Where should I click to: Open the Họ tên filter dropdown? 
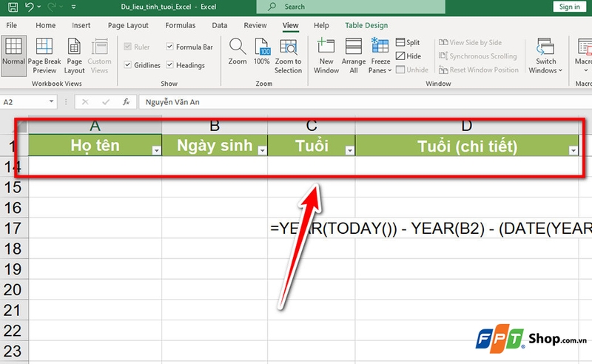pos(156,151)
